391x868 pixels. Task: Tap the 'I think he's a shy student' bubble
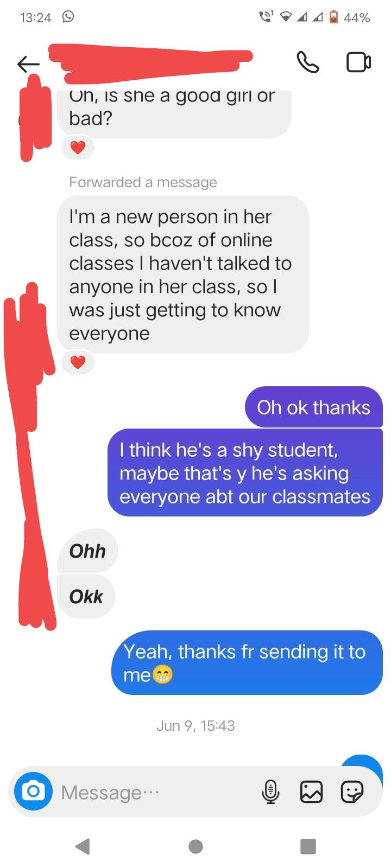pos(245,473)
